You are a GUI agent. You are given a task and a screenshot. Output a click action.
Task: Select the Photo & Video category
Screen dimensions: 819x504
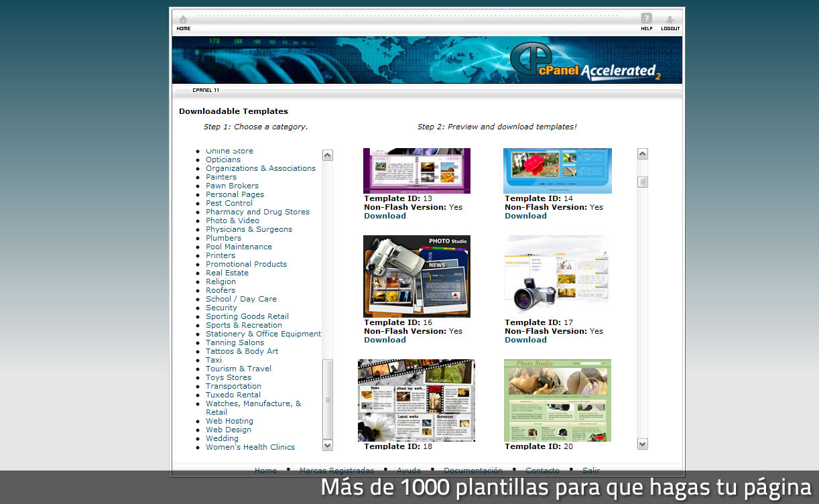pos(232,220)
